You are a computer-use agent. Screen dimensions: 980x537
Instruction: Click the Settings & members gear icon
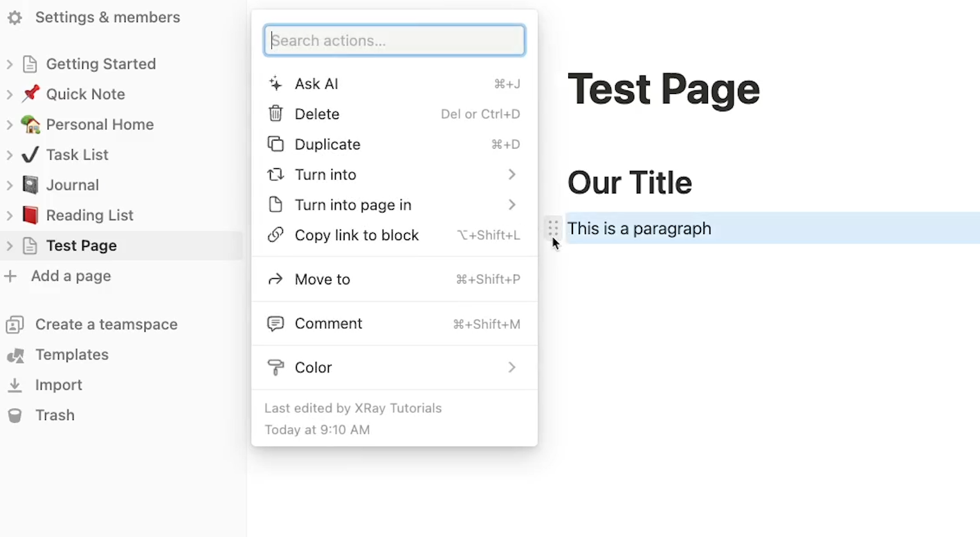tap(15, 18)
